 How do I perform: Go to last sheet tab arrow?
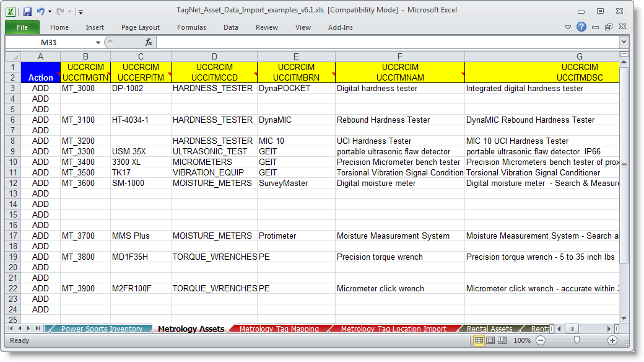coord(37,329)
